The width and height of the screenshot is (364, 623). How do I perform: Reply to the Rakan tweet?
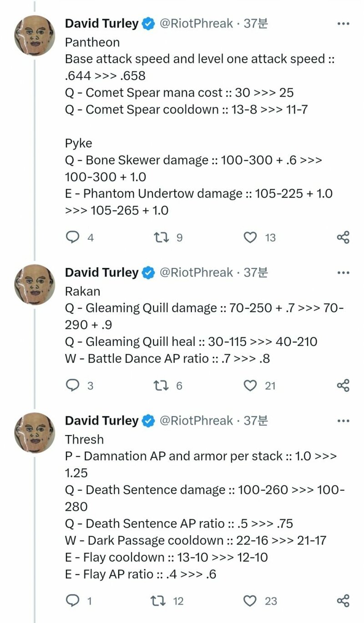coord(73,385)
